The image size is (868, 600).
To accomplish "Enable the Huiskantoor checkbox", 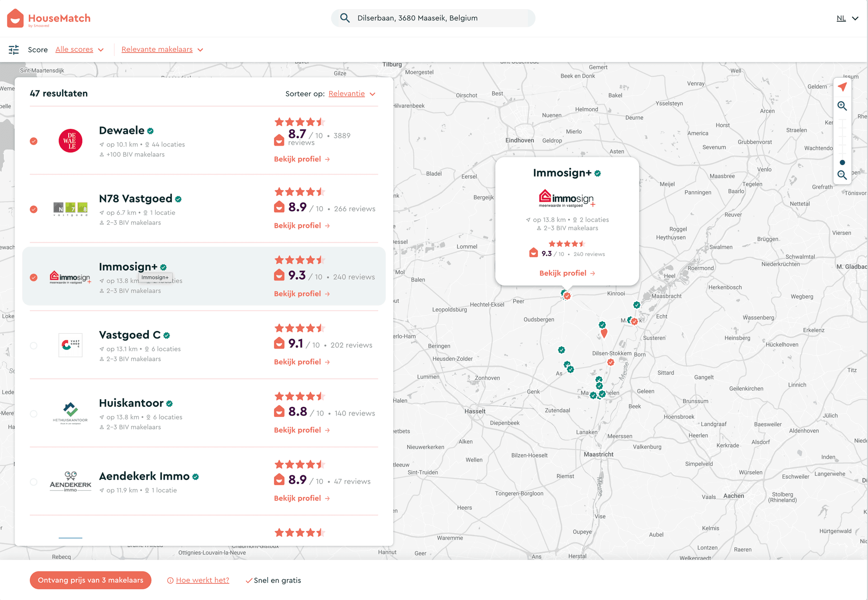I will coord(33,413).
